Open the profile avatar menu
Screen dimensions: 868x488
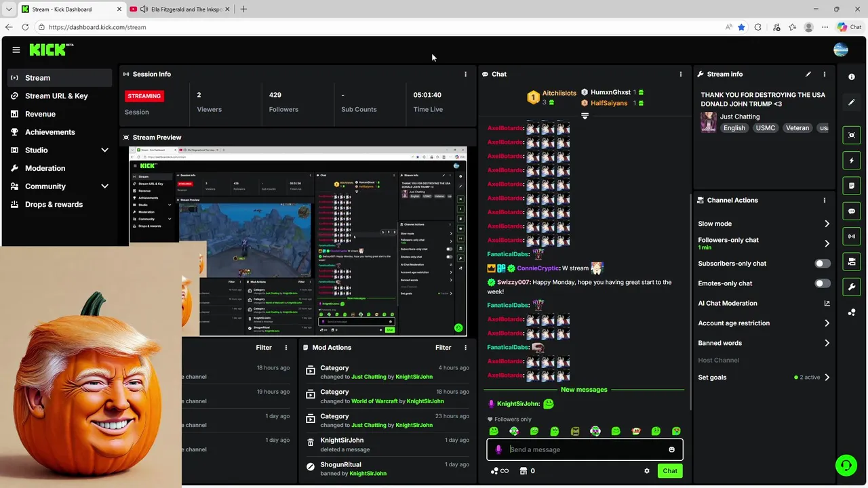tap(841, 49)
